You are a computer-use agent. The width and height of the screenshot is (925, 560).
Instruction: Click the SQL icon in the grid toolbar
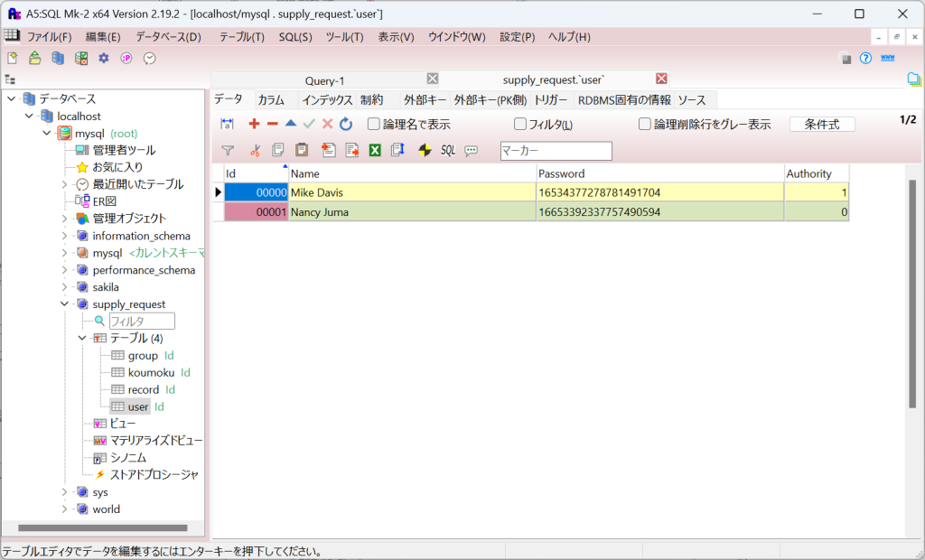point(448,150)
